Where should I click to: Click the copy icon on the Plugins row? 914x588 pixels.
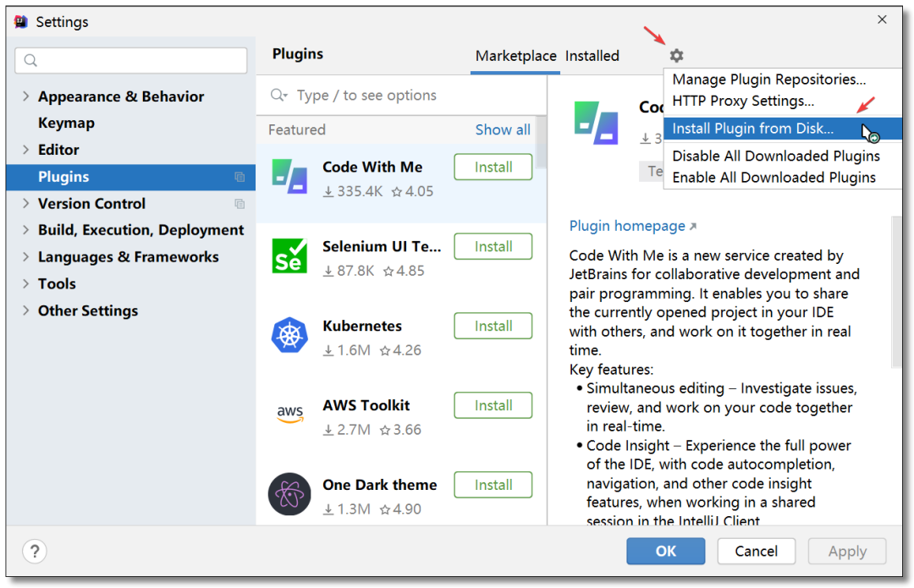[x=239, y=177]
